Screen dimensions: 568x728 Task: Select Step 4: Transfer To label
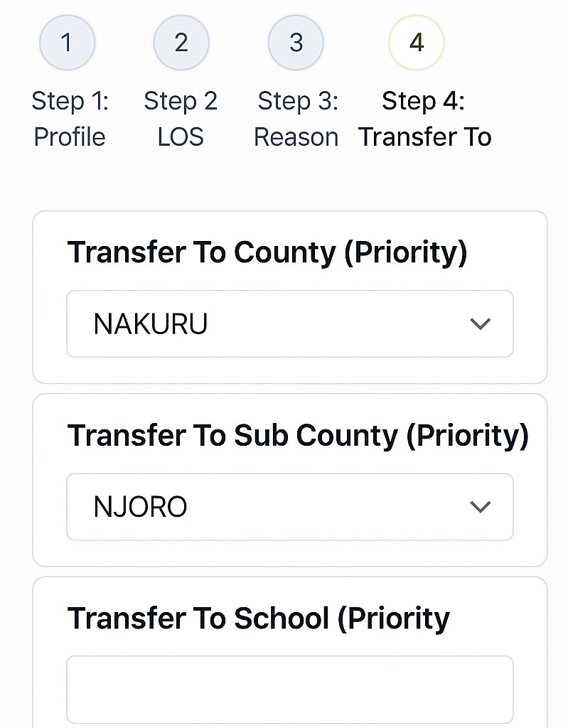pos(424,119)
